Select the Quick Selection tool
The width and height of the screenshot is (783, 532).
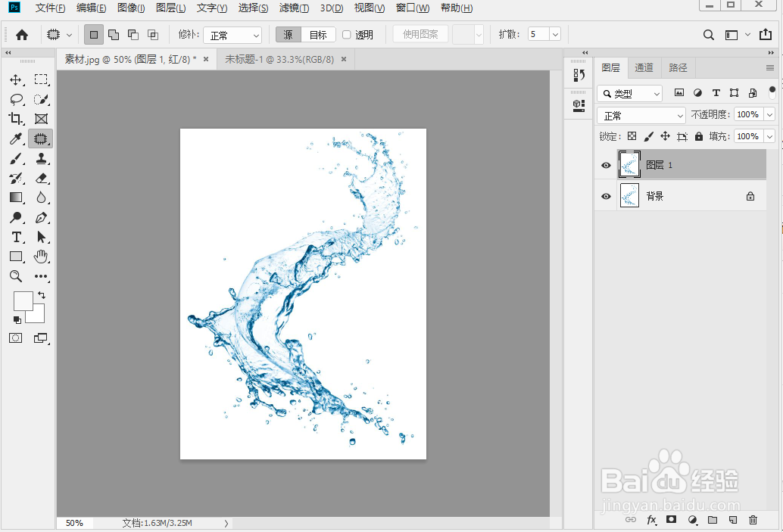[41, 99]
